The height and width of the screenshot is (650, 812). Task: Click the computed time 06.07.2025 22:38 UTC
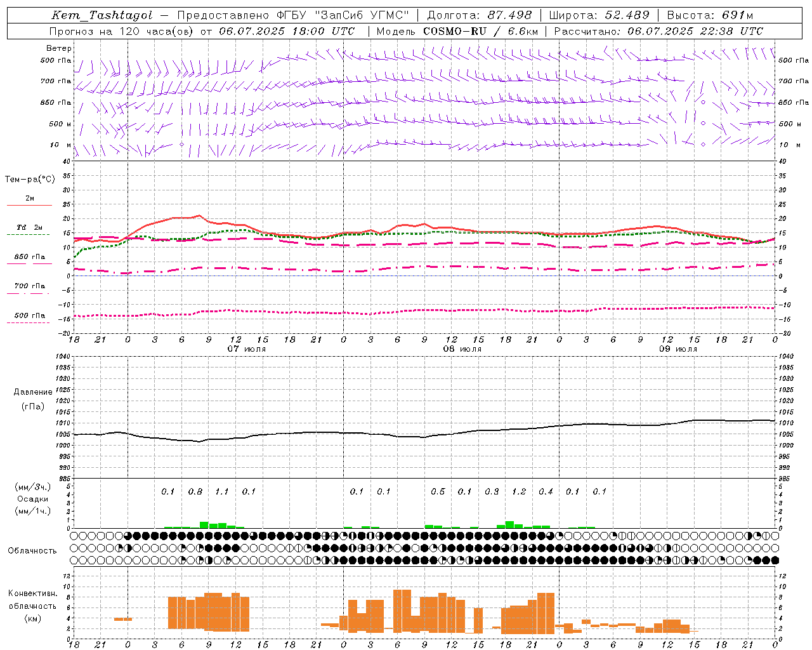click(x=695, y=30)
